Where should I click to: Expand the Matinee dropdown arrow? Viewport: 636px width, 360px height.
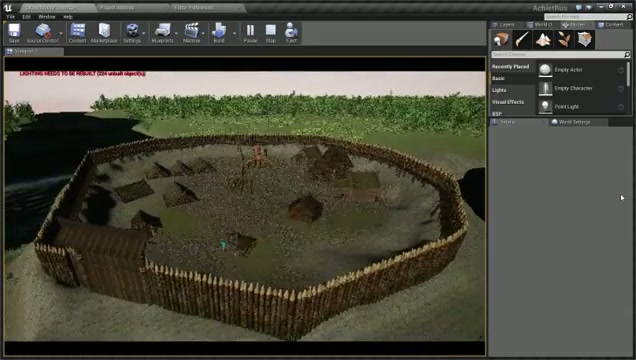203,33
